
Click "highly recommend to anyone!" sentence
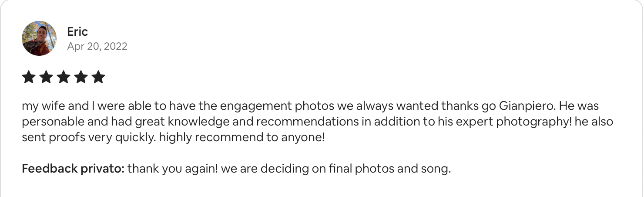click(242, 138)
